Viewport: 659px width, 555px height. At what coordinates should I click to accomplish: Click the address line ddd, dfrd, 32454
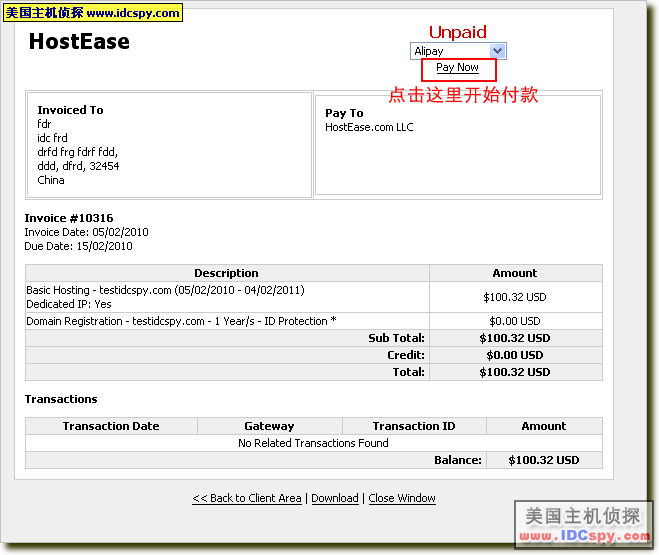click(x=78, y=166)
